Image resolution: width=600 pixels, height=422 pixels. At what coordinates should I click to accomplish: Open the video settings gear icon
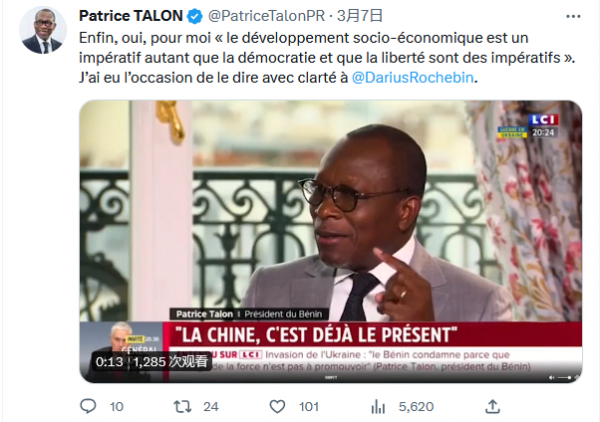click(577, 378)
